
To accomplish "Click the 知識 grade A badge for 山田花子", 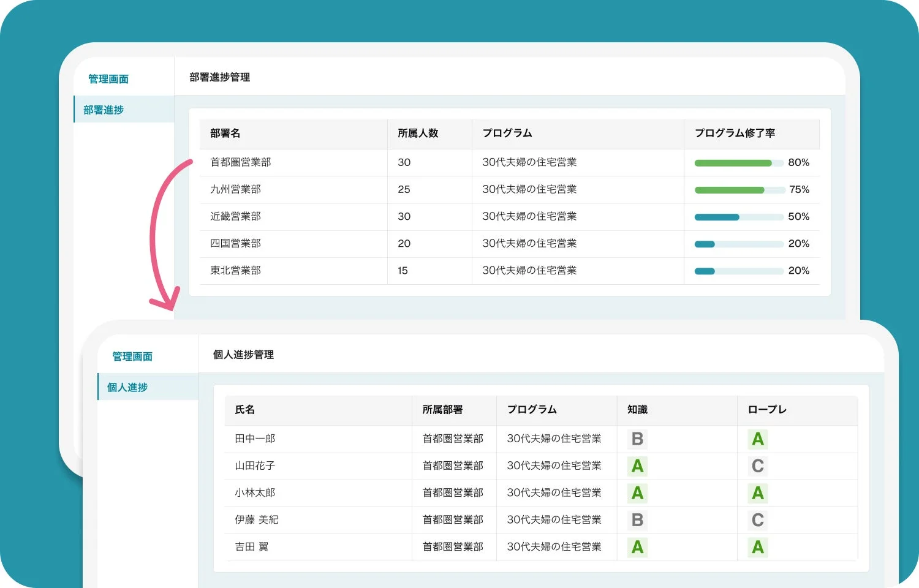I will (x=637, y=466).
